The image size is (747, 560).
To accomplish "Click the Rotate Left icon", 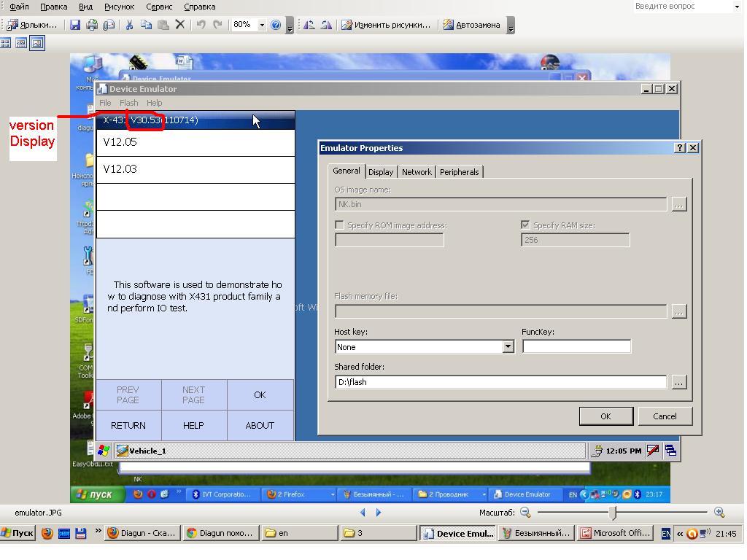I will tap(309, 25).
